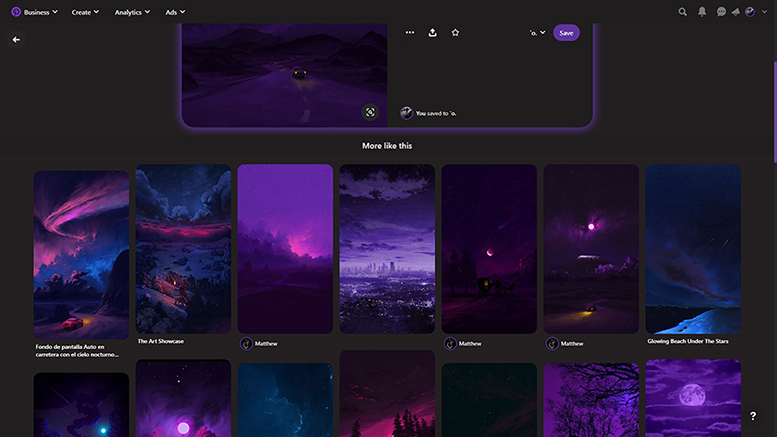Go back using the left arrow
Screen dimensions: 777x437
[16, 39]
